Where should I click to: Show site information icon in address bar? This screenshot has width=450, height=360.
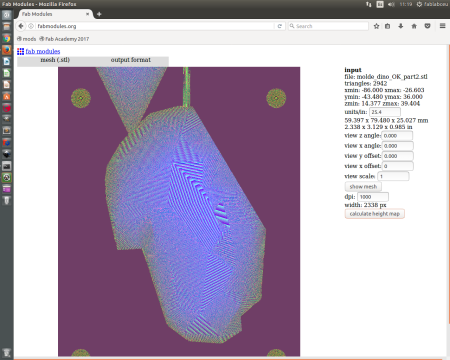point(31,26)
